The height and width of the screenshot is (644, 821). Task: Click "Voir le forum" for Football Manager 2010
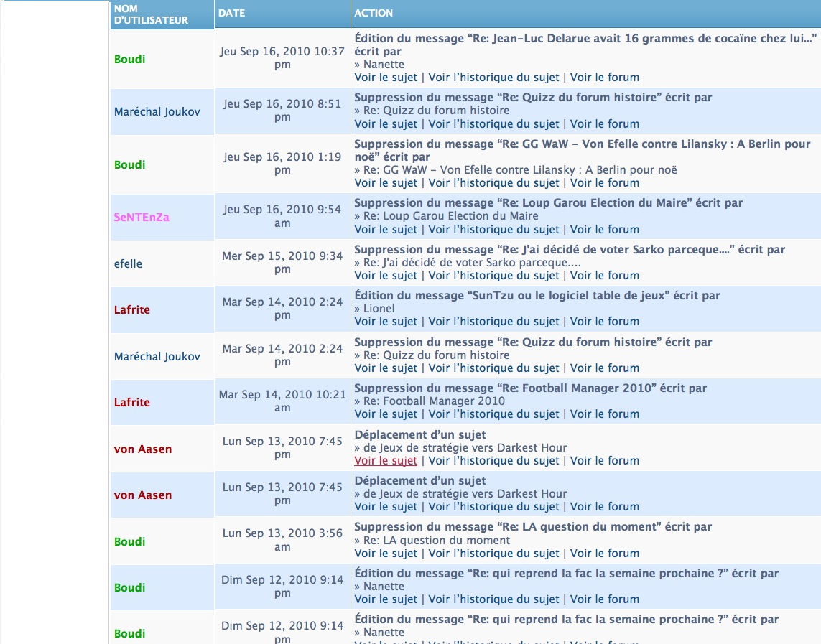(604, 414)
